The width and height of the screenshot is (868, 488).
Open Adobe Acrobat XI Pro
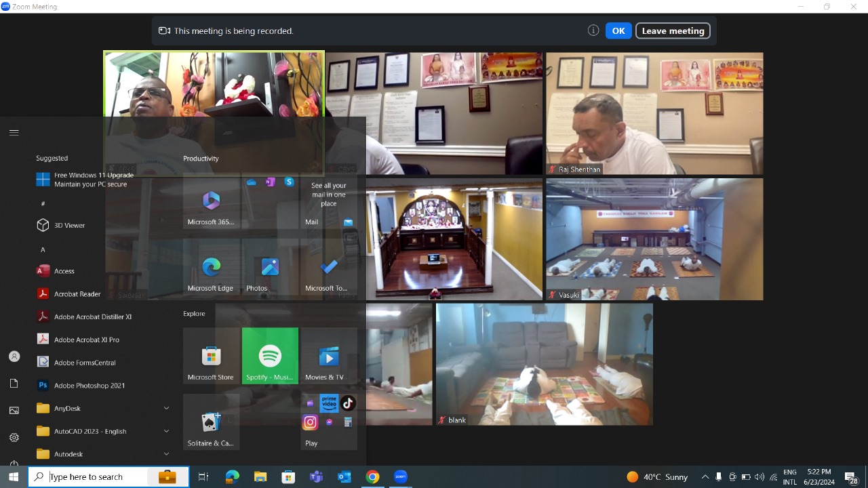click(102, 340)
